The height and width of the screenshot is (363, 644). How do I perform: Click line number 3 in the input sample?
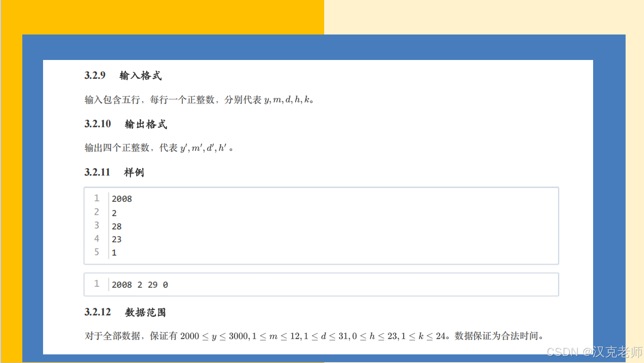point(96,225)
